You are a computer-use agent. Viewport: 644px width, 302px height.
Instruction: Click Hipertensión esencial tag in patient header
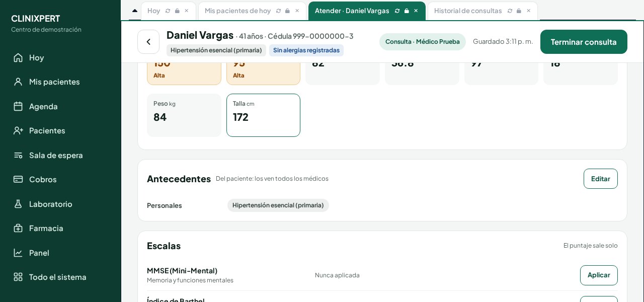[x=216, y=50]
